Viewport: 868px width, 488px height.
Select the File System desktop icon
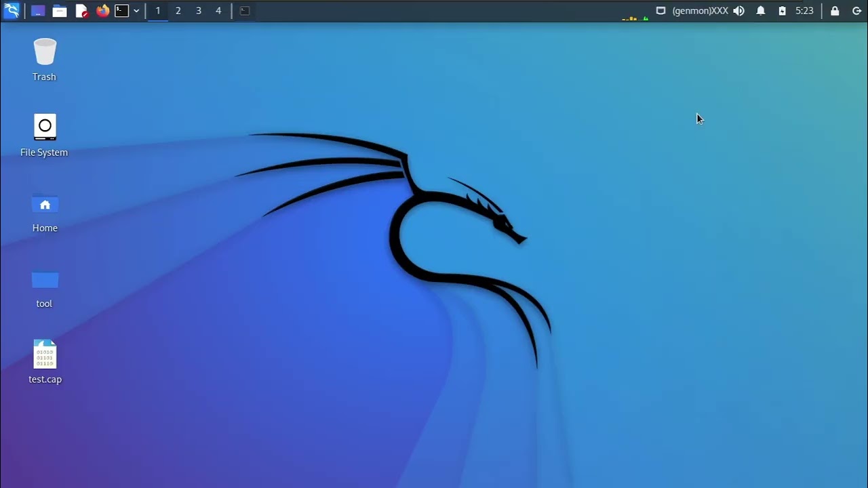coord(44,136)
